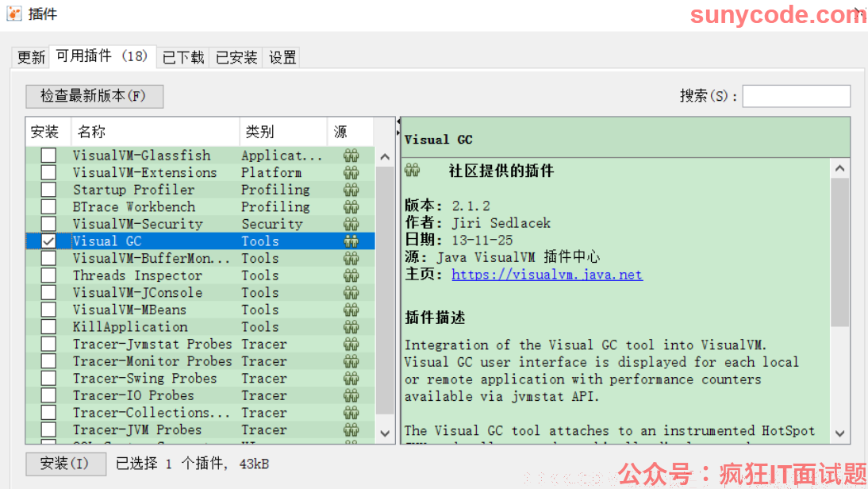The height and width of the screenshot is (489, 868).
Task: Click description pane scrollbar down arrow
Action: (x=839, y=433)
